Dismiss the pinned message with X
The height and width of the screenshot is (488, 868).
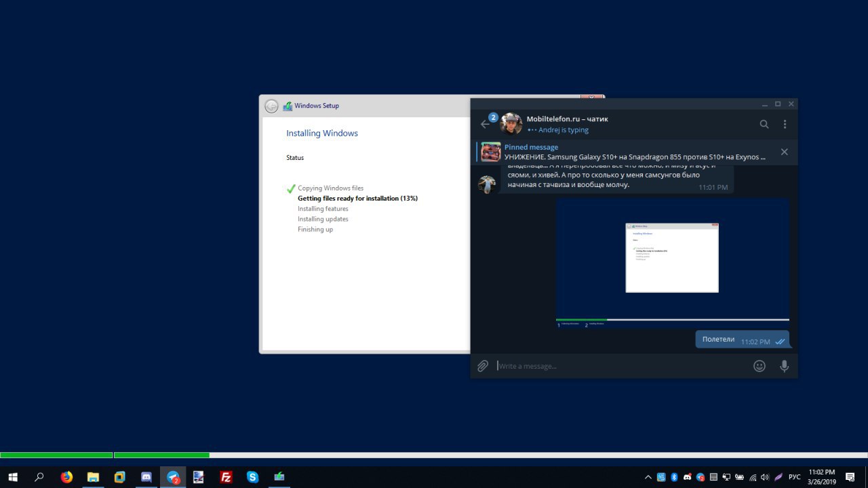pyautogui.click(x=785, y=152)
